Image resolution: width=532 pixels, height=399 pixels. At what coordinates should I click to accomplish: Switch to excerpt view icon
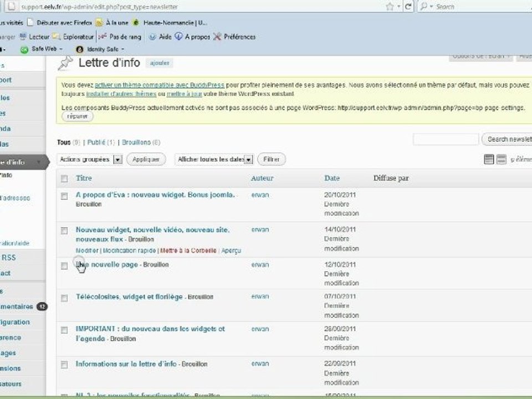[502, 159]
